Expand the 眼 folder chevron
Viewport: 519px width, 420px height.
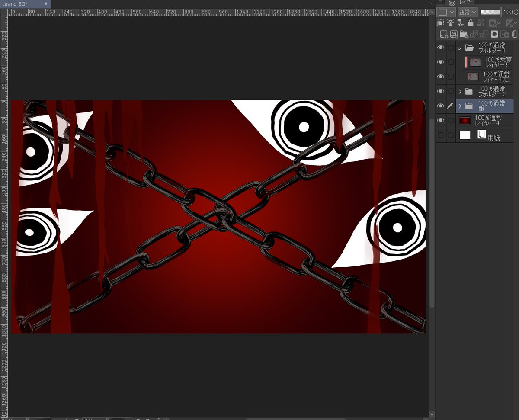click(460, 106)
